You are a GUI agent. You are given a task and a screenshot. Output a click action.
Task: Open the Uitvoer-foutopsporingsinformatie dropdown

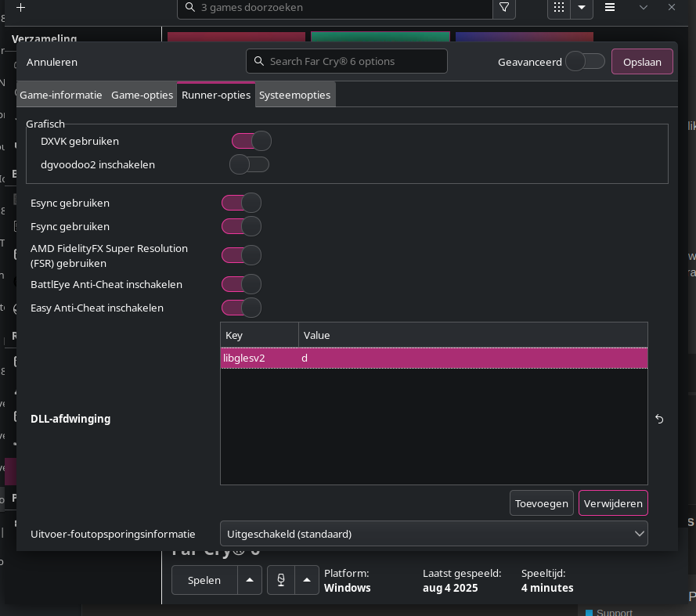[434, 534]
